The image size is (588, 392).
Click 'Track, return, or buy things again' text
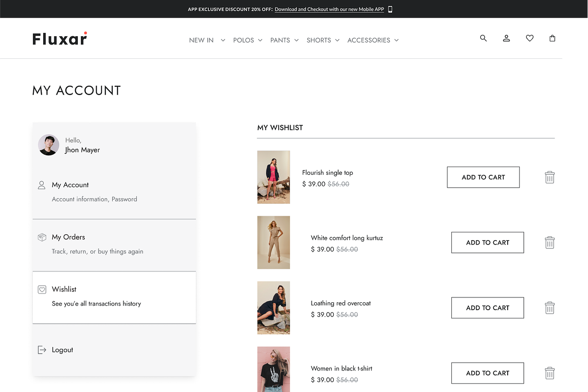(x=98, y=251)
